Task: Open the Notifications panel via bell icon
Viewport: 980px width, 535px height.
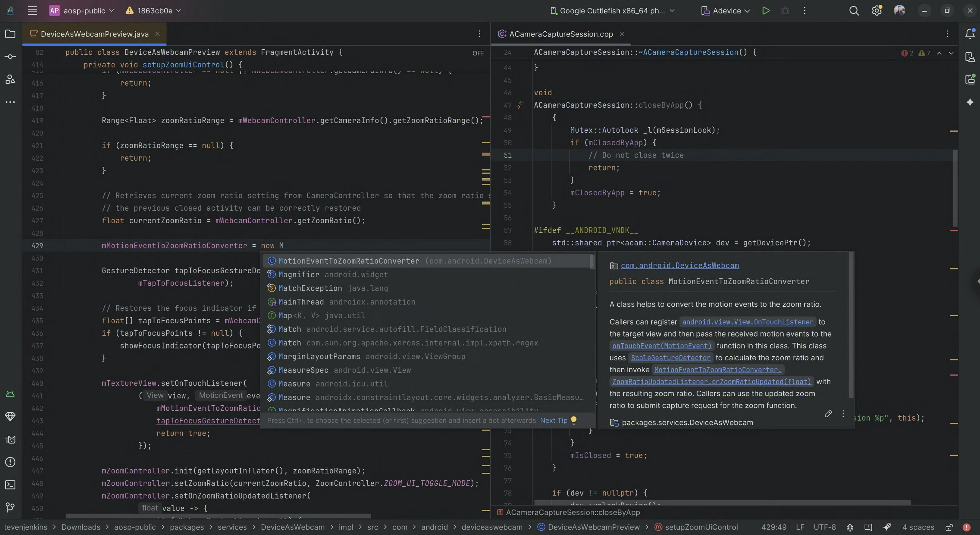Action: pyautogui.click(x=970, y=34)
